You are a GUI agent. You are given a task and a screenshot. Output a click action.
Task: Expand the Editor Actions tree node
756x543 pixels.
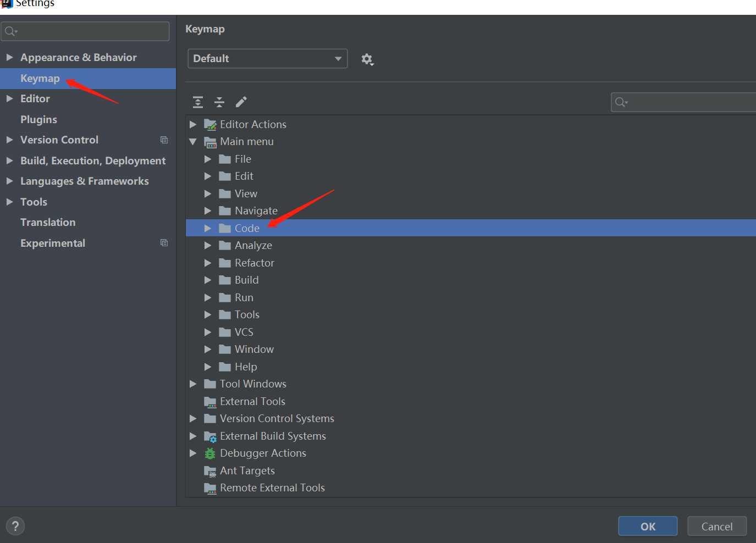pyautogui.click(x=193, y=125)
